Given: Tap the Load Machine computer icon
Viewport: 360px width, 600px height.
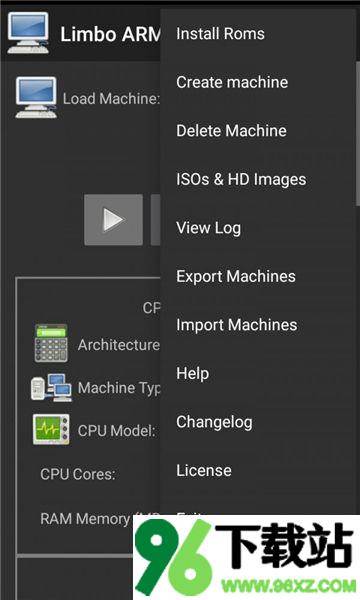Looking at the screenshot, I should (36, 98).
